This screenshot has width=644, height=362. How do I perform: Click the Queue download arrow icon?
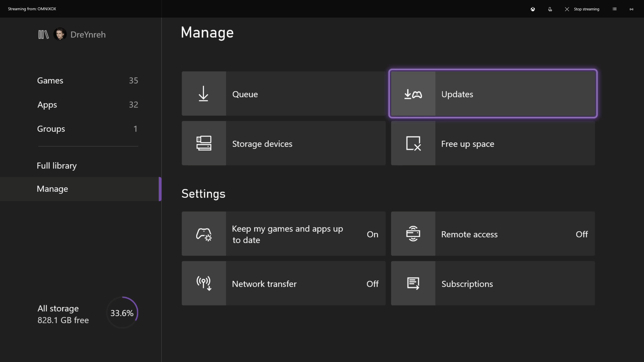coord(204,94)
